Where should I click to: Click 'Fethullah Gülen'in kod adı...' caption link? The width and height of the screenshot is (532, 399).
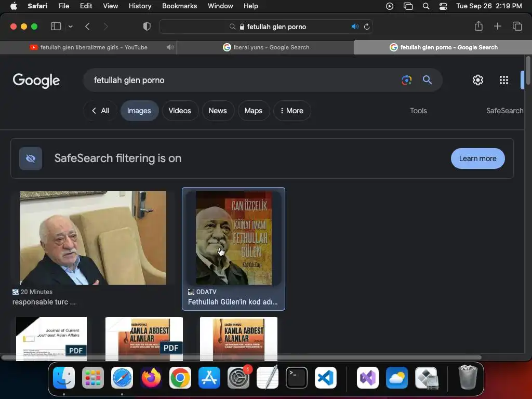233,302
